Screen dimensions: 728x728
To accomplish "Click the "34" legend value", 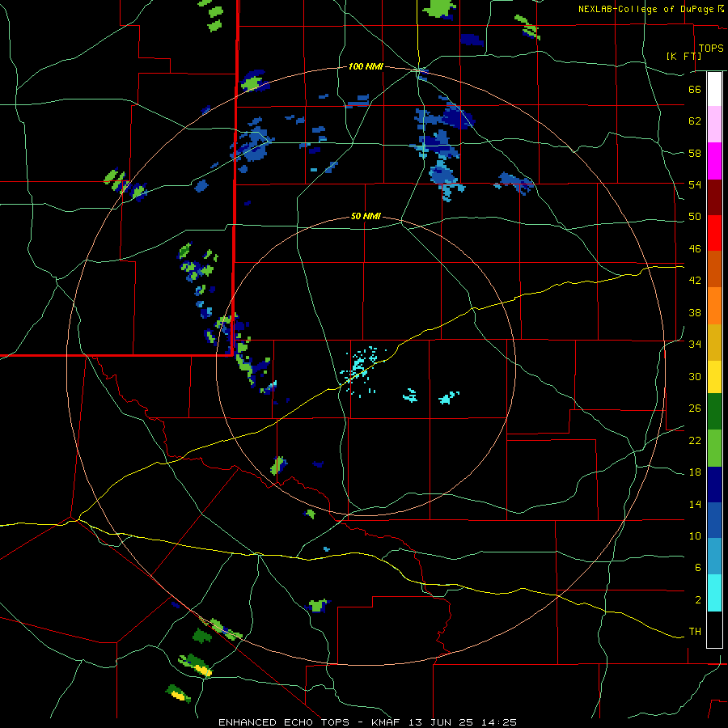I will pos(695,345).
